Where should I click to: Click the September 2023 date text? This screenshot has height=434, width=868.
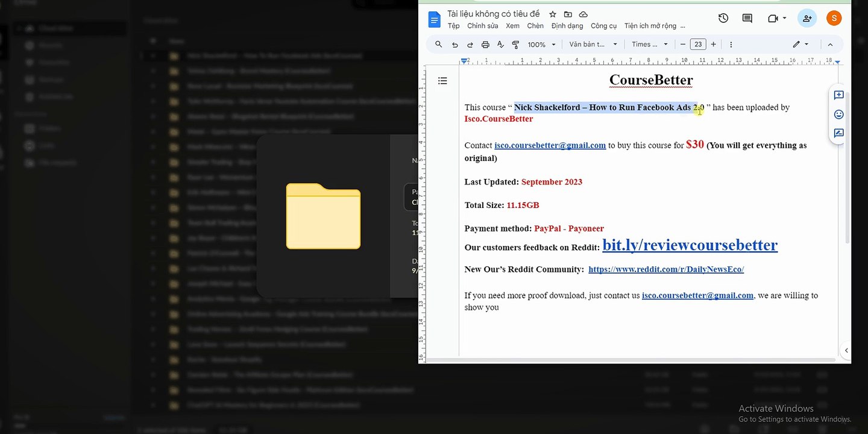pyautogui.click(x=552, y=182)
